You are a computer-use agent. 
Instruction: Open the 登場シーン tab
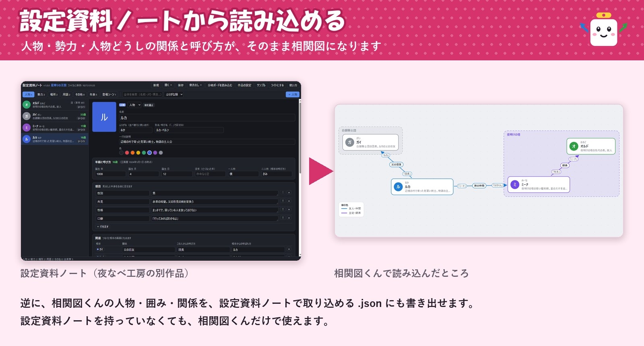(109, 95)
